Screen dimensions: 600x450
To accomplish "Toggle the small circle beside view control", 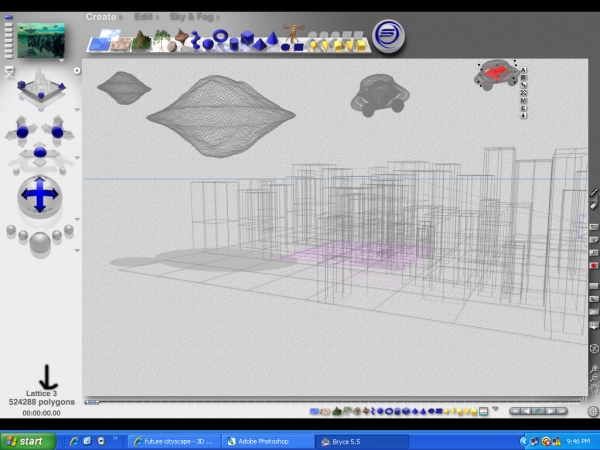I will coord(77,71).
